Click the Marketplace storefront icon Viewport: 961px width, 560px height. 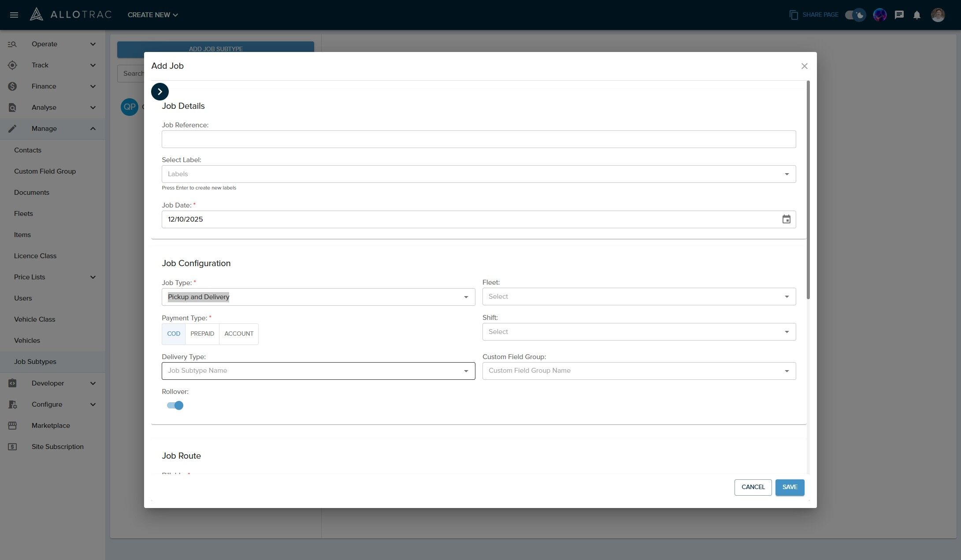click(x=12, y=426)
